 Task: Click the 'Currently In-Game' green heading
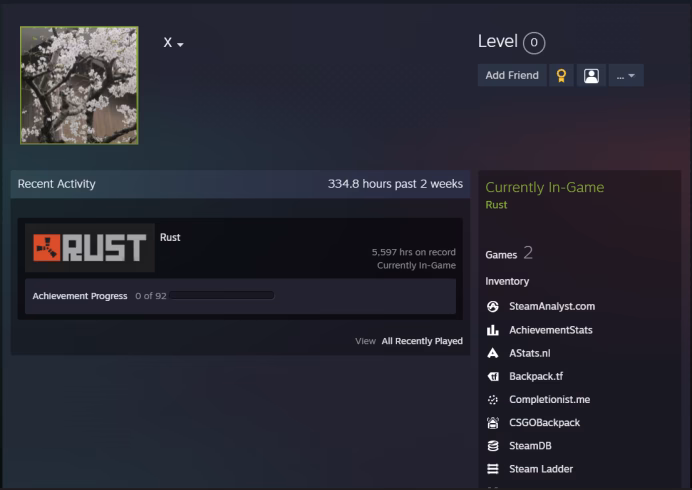(545, 187)
